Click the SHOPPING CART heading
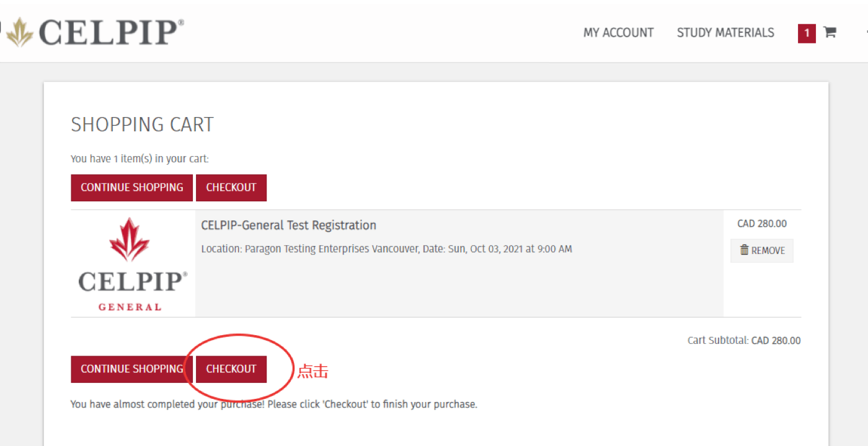Viewport: 868px width, 446px height. pos(142,125)
